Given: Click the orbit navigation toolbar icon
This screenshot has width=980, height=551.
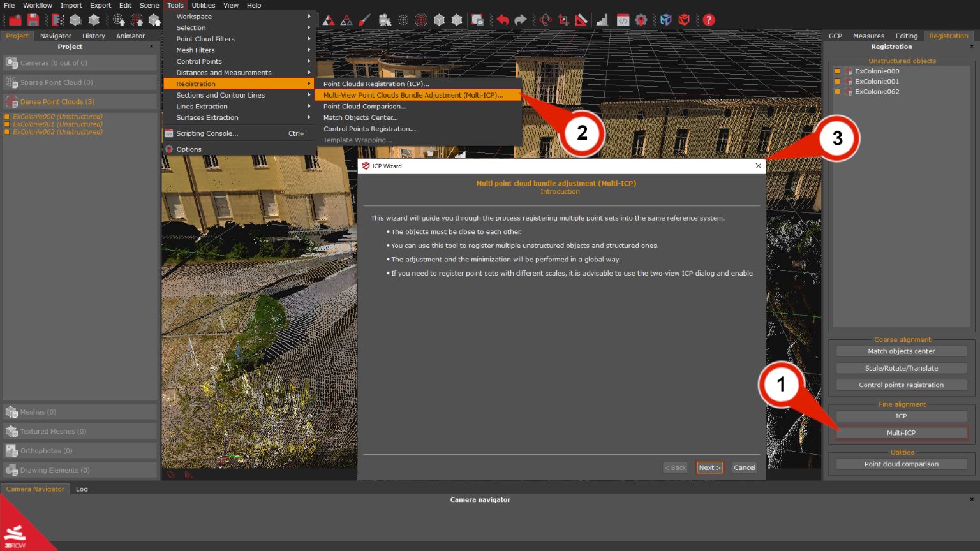Looking at the screenshot, I should (x=546, y=20).
